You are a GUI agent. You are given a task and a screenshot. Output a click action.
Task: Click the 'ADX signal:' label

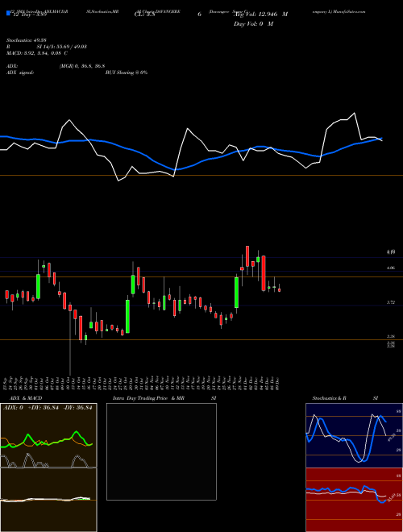tap(19, 73)
